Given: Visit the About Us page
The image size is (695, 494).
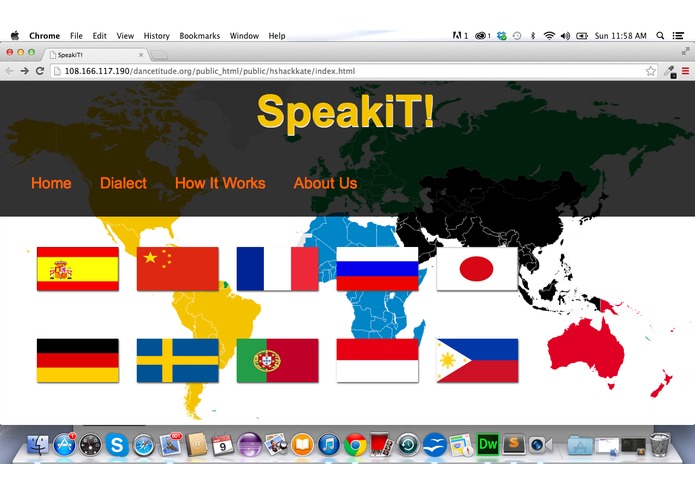Looking at the screenshot, I should coord(325,183).
